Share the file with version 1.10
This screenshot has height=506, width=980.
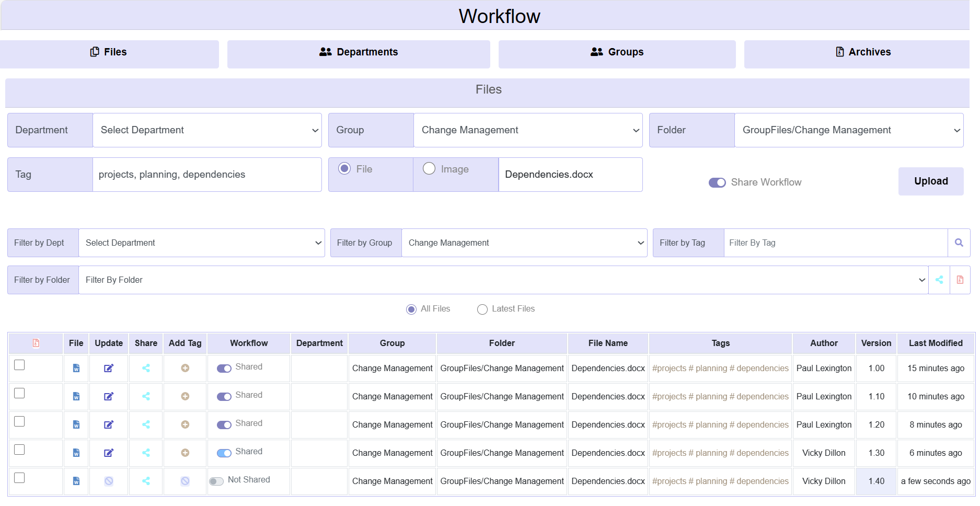coord(145,396)
